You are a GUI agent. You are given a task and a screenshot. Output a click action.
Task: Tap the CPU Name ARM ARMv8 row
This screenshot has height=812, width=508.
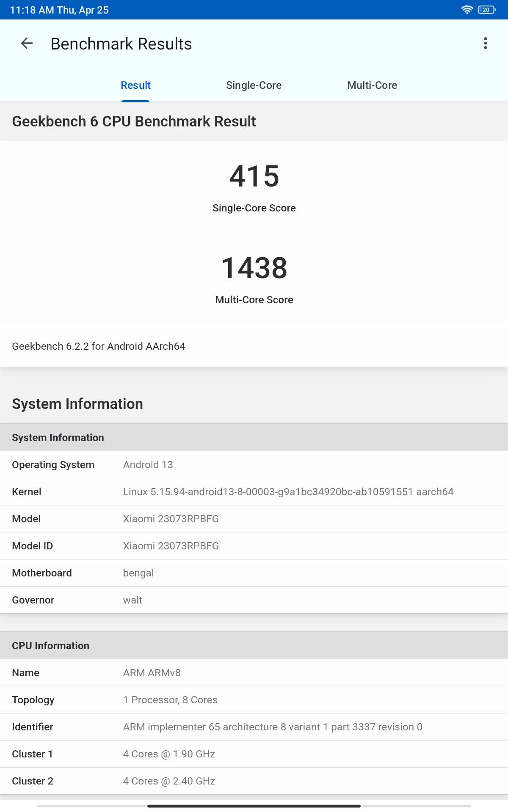point(254,673)
